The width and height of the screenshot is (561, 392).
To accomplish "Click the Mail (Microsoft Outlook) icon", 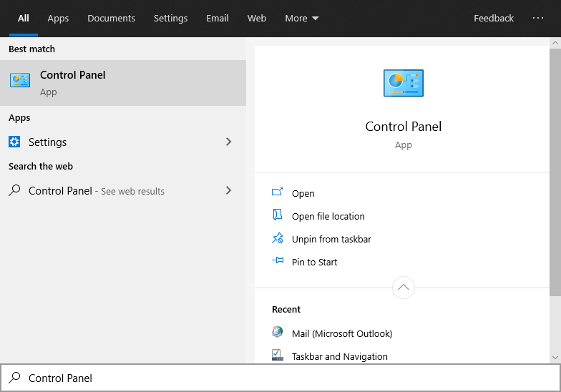I will click(278, 332).
